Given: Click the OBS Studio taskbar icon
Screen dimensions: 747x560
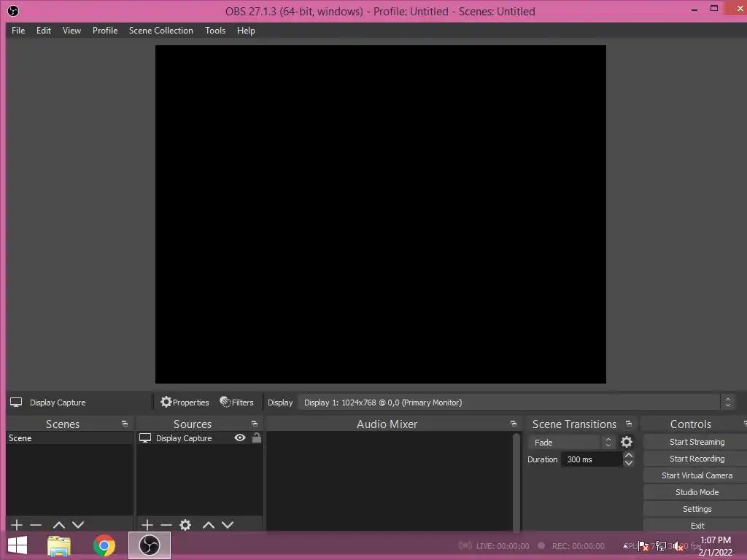Looking at the screenshot, I should coord(150,545).
